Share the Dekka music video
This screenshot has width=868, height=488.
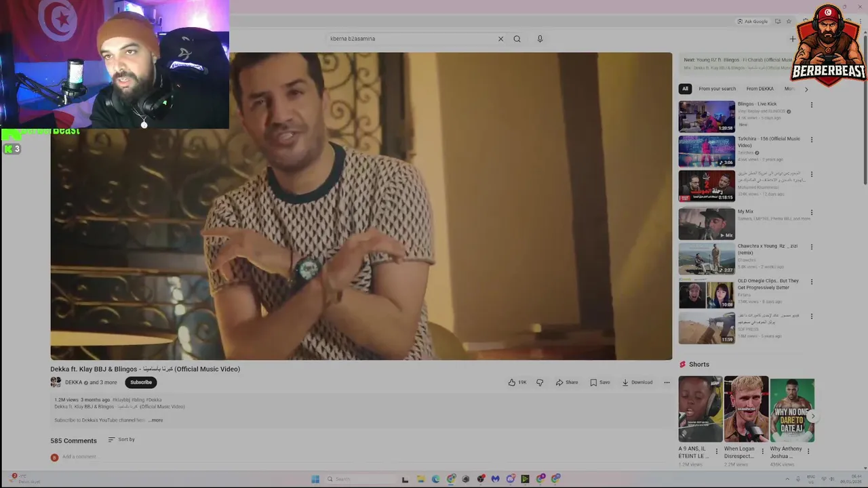point(567,382)
